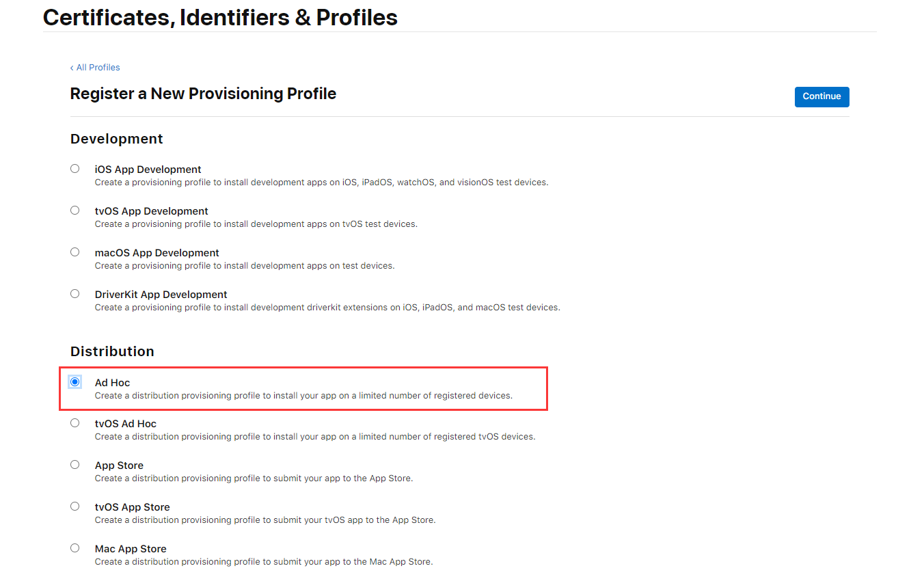Pick tvOS App Store radio button
This screenshot has height=579, width=924.
pos(74,507)
